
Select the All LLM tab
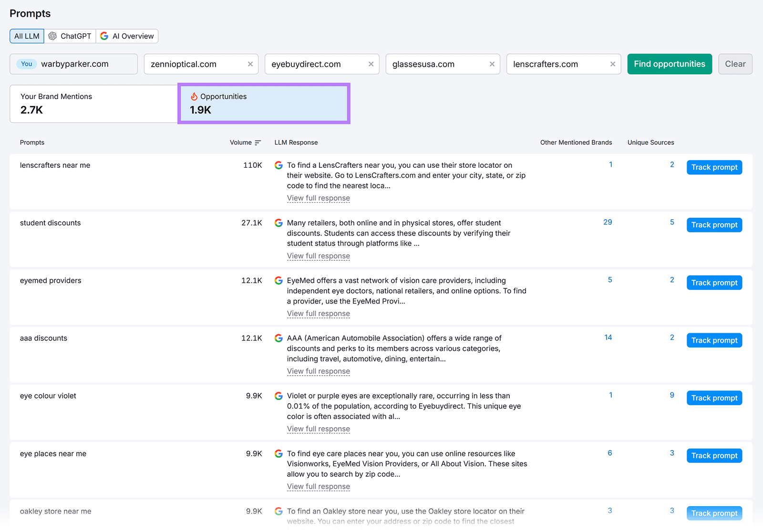[x=27, y=36]
